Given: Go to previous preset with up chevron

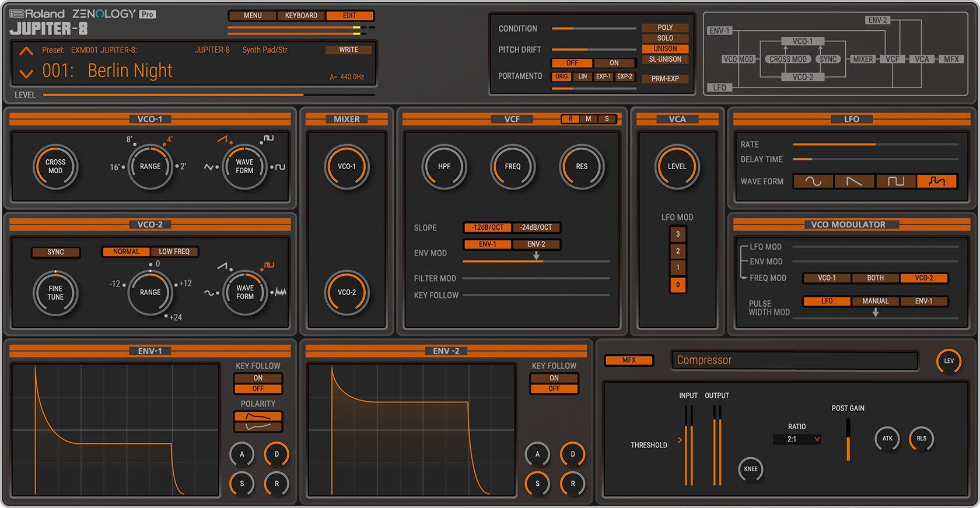Looking at the screenshot, I should pyautogui.click(x=26, y=51).
